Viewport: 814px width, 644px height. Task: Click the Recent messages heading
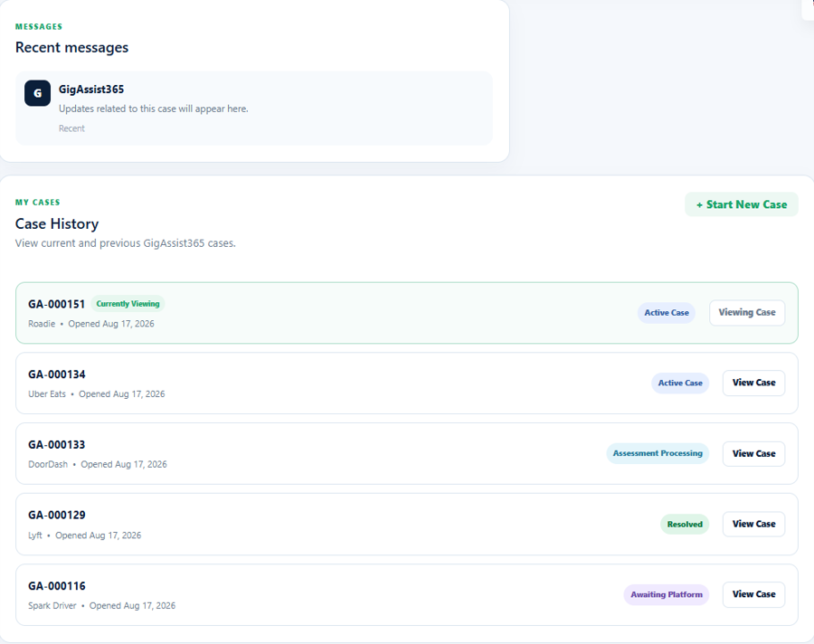[x=71, y=47]
